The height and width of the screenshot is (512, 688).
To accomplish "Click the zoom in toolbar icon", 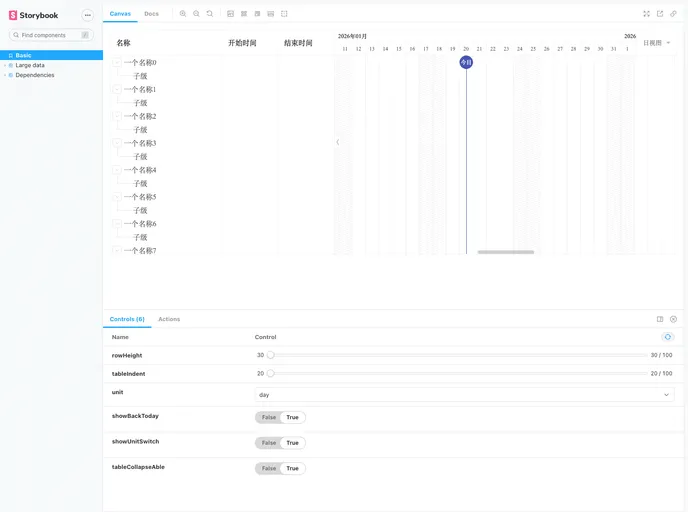I will pyautogui.click(x=183, y=14).
